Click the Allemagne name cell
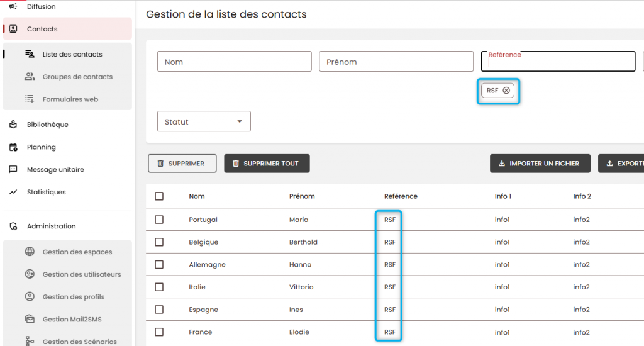 point(207,265)
